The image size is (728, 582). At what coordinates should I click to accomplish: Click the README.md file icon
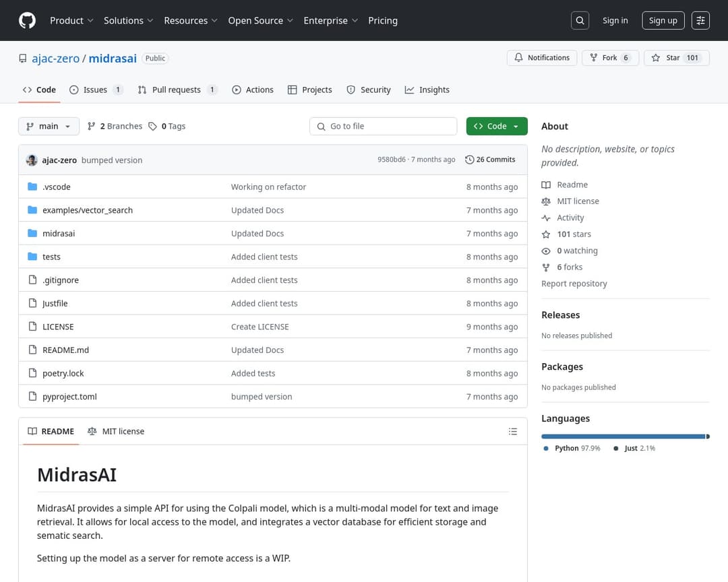click(32, 350)
